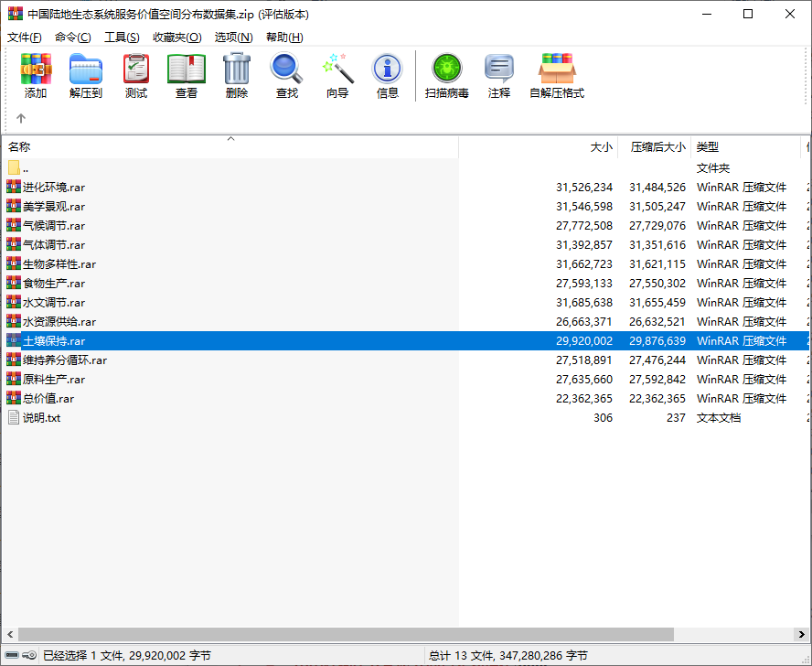Click the sort direction arrow above Name
The width and height of the screenshot is (812, 666).
[x=231, y=138]
